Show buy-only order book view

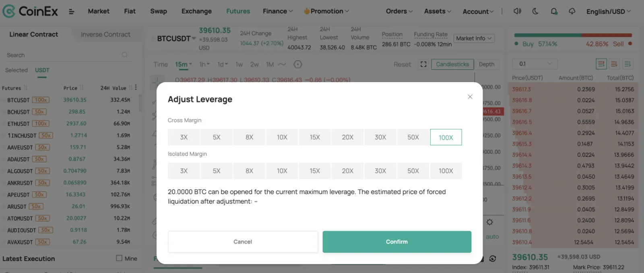tap(627, 64)
